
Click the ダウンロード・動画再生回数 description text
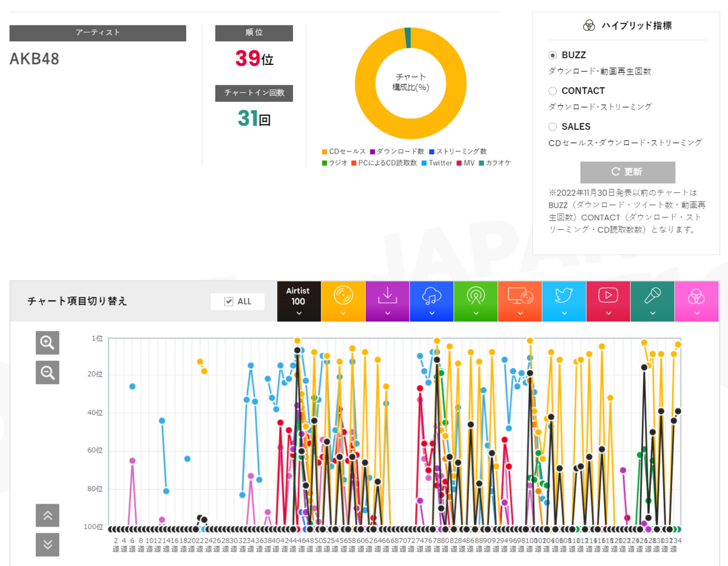tap(600, 72)
